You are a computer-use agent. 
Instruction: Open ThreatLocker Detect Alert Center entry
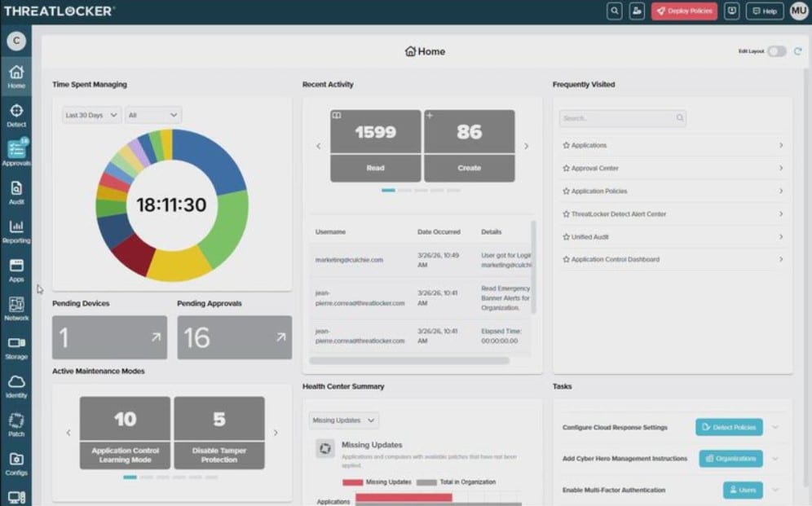[x=673, y=213]
